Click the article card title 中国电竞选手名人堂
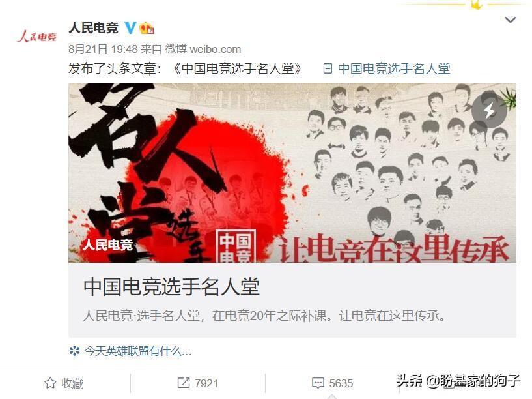Image resolution: width=532 pixels, height=399 pixels. point(171,287)
